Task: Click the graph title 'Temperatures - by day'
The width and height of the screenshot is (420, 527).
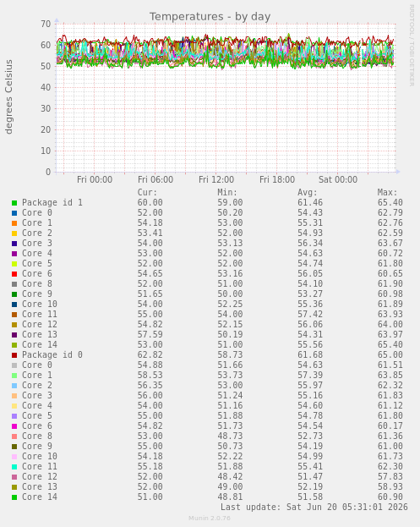Action: pos(210,16)
